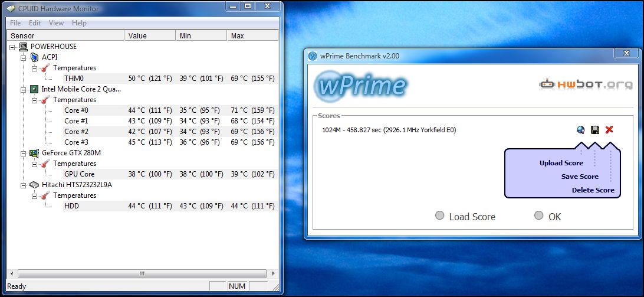Collapse the Intel Mobile Core 2 Quad node
Image resolution: width=644 pixels, height=297 pixels.
click(x=24, y=89)
